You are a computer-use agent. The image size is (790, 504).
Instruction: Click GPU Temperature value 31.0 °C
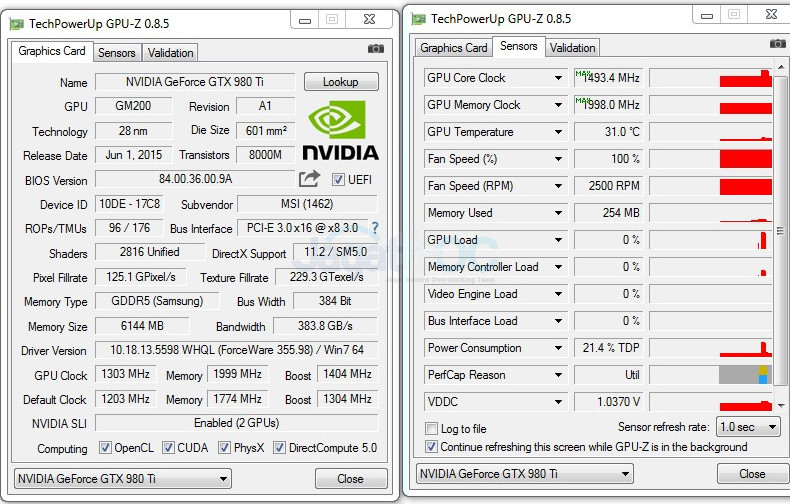608,132
